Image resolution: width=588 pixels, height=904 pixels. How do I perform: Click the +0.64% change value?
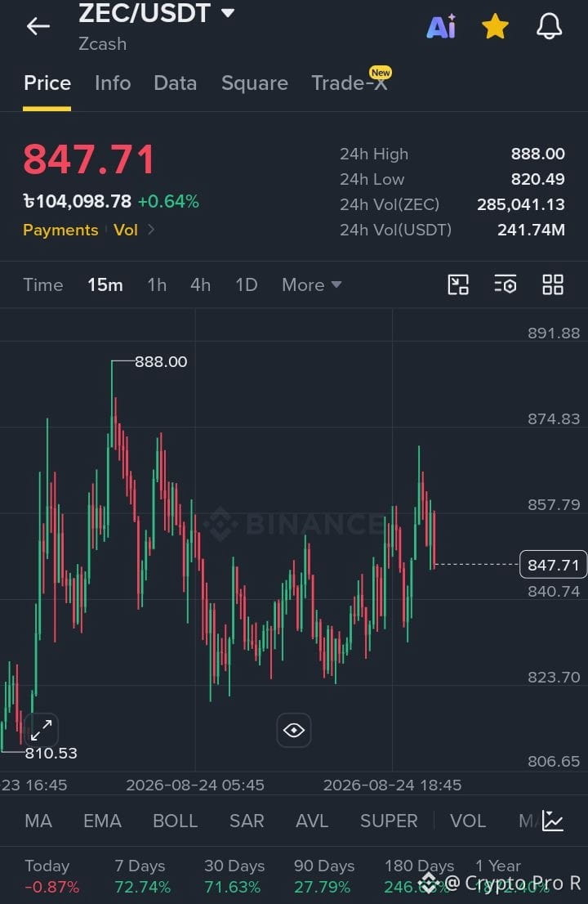[168, 201]
